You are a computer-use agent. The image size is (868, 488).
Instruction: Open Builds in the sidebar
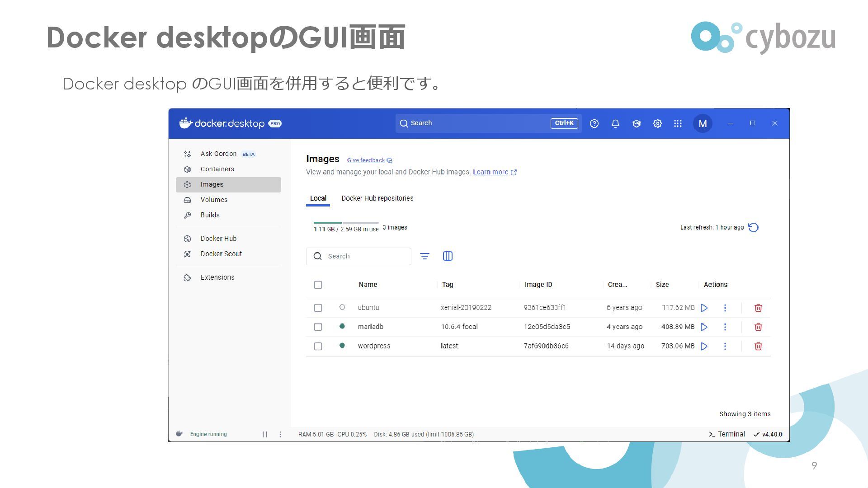click(228, 215)
